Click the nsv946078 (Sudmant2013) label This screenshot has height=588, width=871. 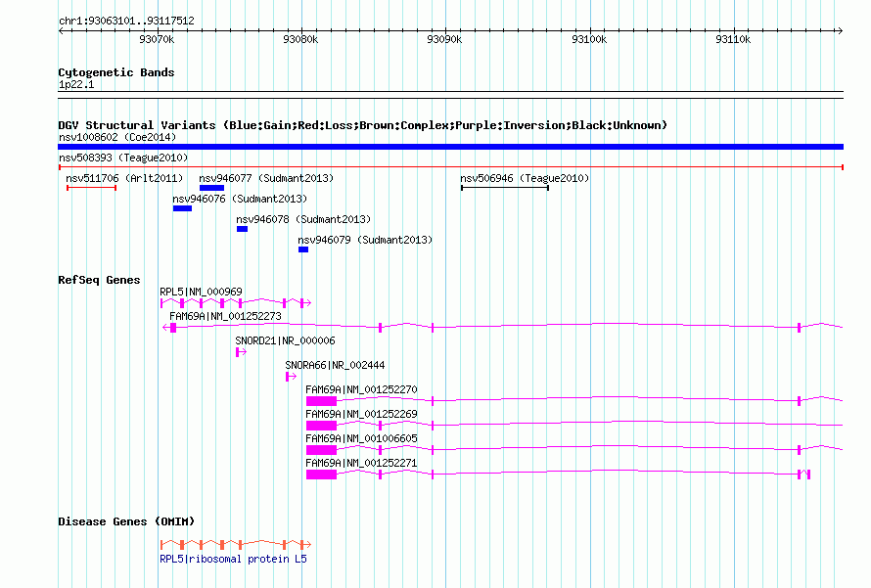tap(303, 219)
